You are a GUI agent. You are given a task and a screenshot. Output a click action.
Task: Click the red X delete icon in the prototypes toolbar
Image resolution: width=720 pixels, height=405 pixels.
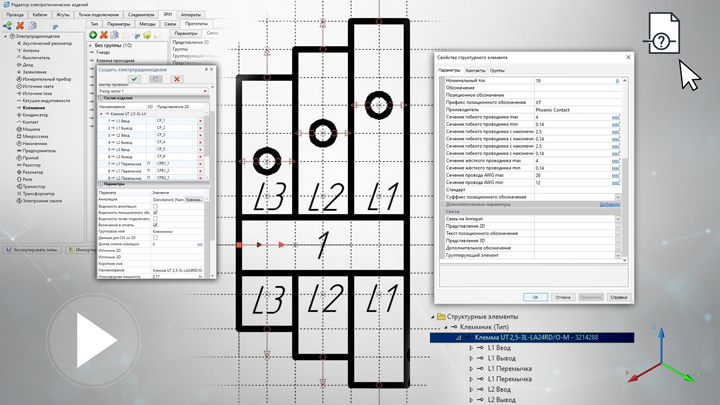click(x=104, y=35)
